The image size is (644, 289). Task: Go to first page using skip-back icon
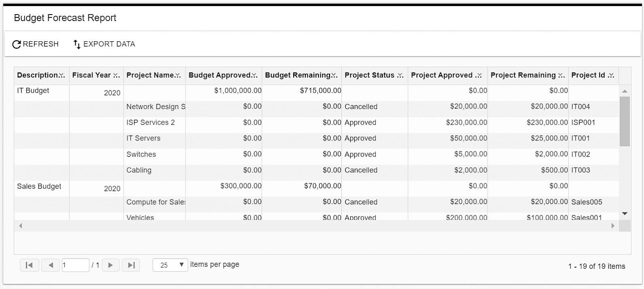point(29,265)
